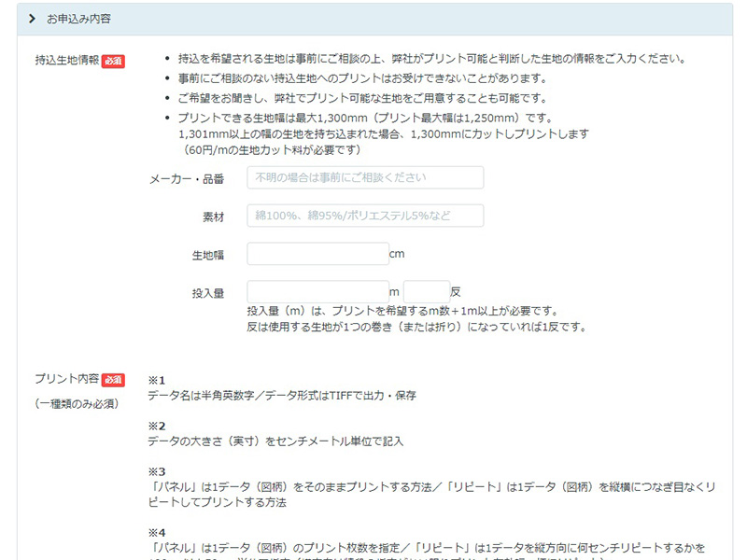Click the red 必須 badge beside 持込生地情報
The image size is (747, 560).
point(113,61)
